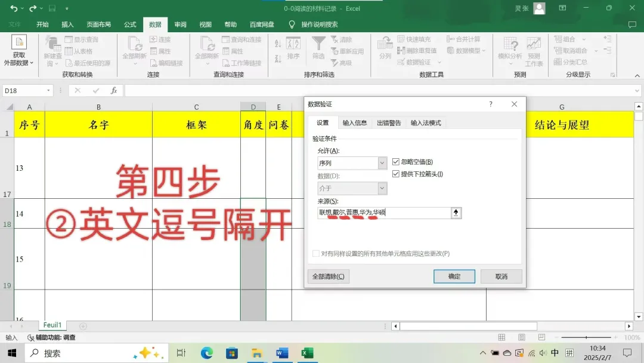
Task: Open Quick Access Toolbar customize arrow
Action: (67, 8)
